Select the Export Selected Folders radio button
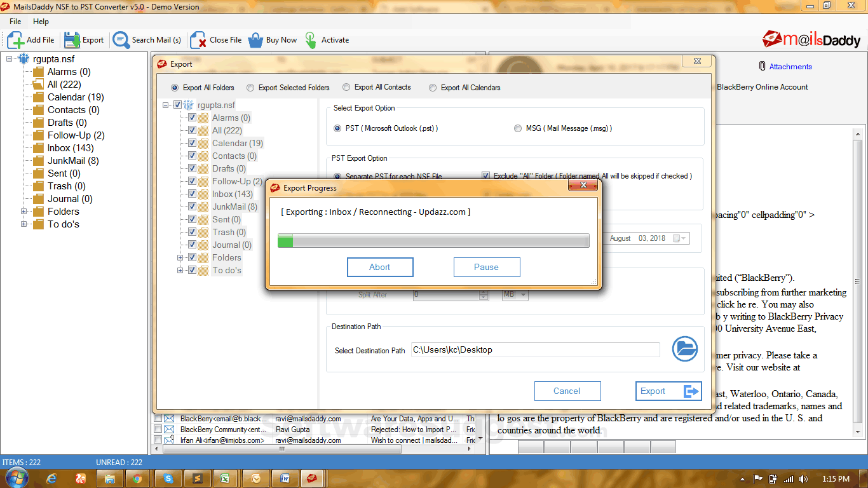Image resolution: width=868 pixels, height=488 pixels. (250, 88)
